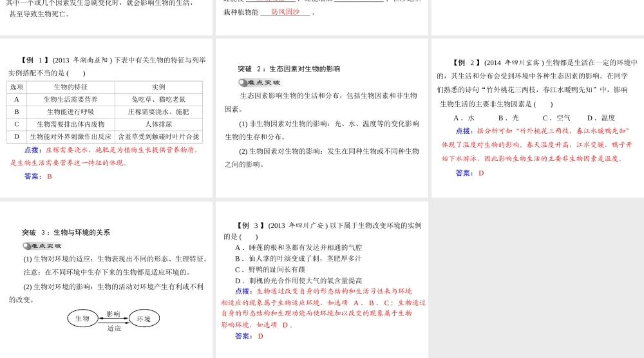
Task: Click option A 睡莲的根和茎 in 例3
Action: [299, 247]
